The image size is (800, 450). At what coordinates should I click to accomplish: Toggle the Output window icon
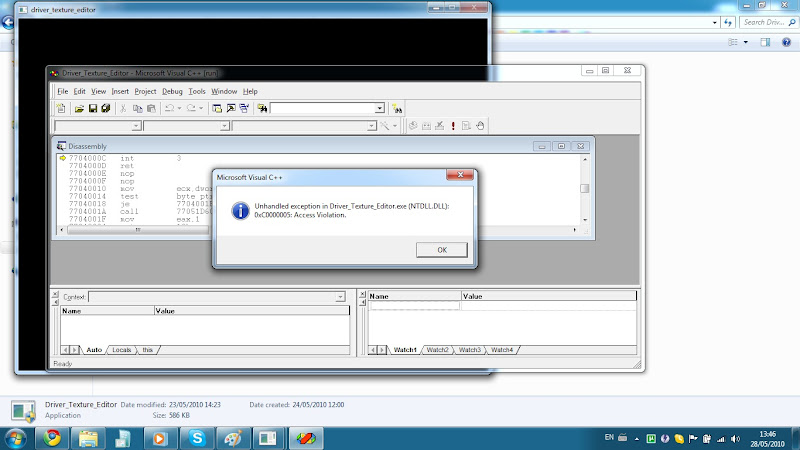[231, 108]
